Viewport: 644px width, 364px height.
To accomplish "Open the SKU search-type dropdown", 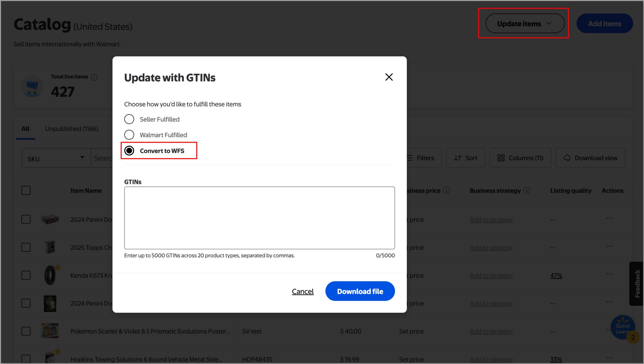I will pos(56,158).
